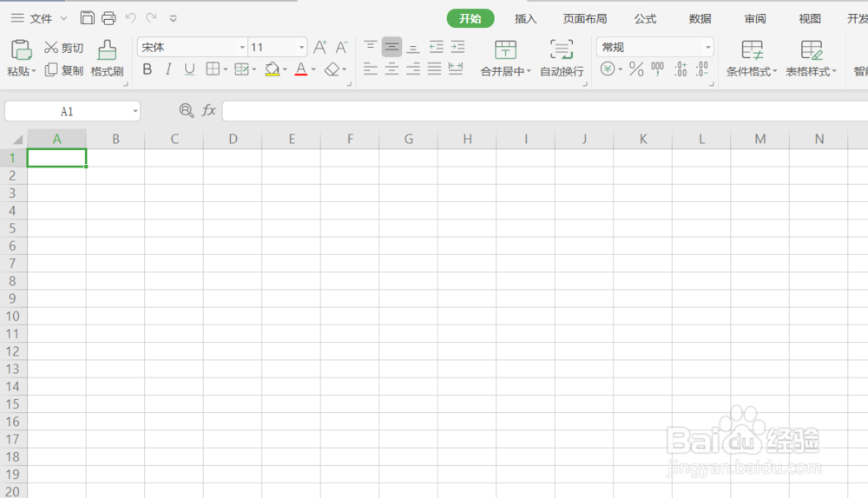This screenshot has height=498, width=868.
Task: Click the select-all corner triangle
Action: 17,139
